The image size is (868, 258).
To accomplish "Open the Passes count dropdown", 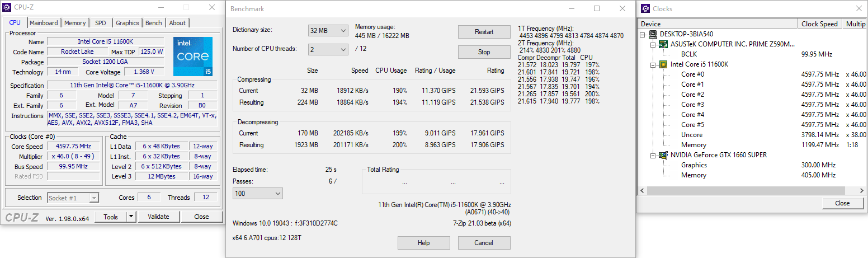I will [x=258, y=193].
